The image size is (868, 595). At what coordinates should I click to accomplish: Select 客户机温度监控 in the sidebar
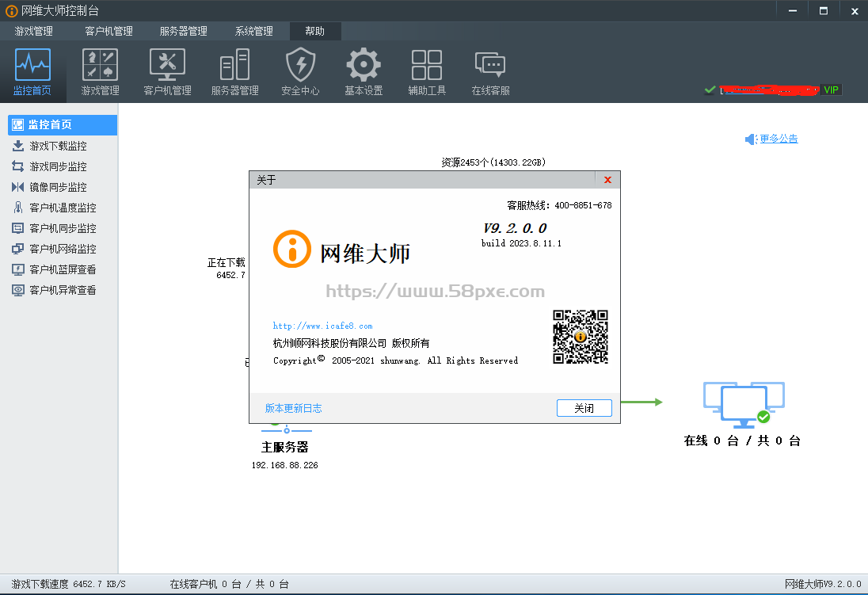click(x=63, y=208)
